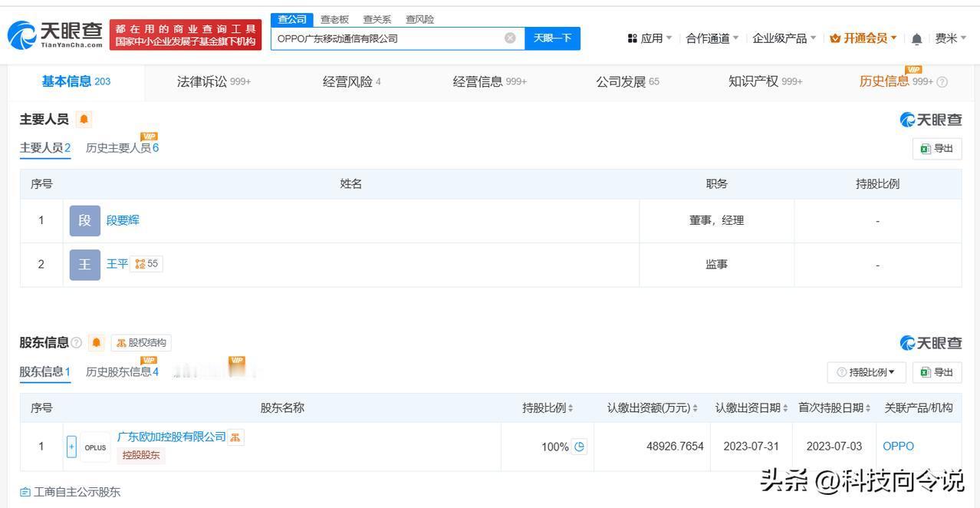
Task: Open the 开通会员 dropdown
Action: tap(863, 38)
